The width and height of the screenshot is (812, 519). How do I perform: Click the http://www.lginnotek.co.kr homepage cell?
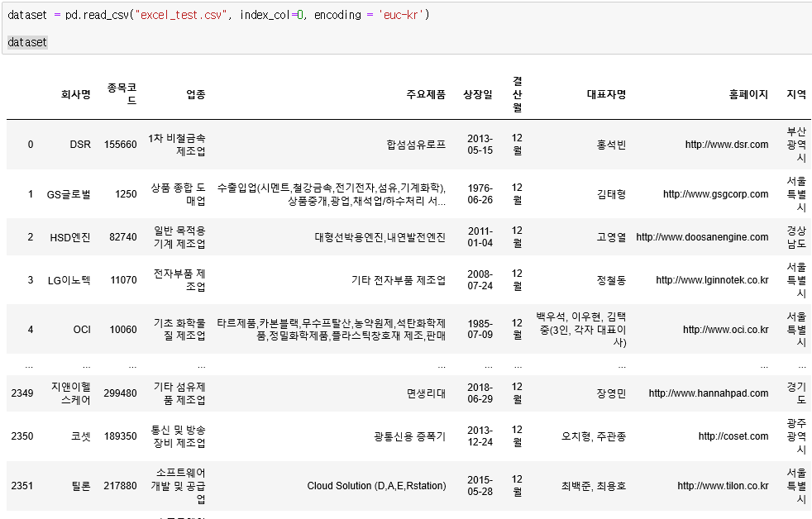pyautogui.click(x=712, y=280)
